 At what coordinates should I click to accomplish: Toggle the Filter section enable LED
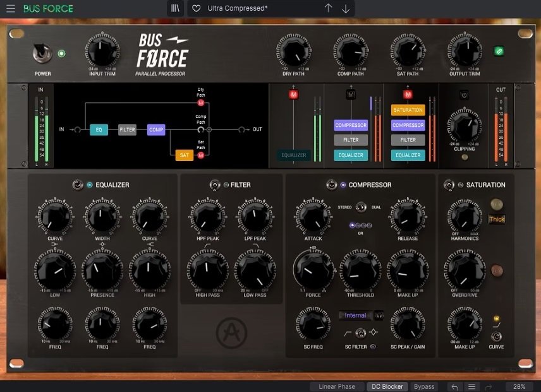[x=226, y=185]
